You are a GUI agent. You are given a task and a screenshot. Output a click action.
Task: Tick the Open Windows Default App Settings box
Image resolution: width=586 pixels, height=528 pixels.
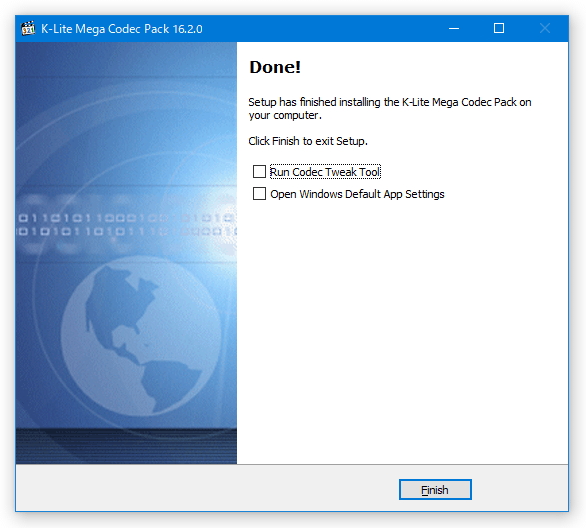point(259,194)
